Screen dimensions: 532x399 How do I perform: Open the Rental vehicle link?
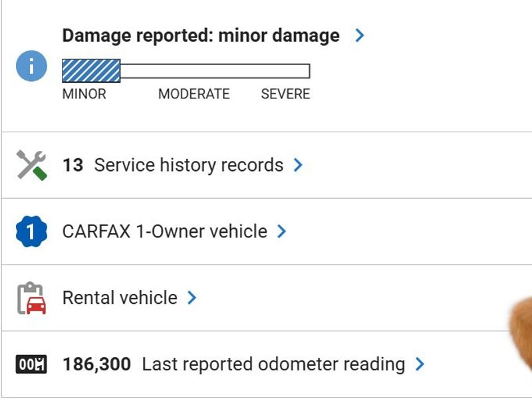coord(120,298)
